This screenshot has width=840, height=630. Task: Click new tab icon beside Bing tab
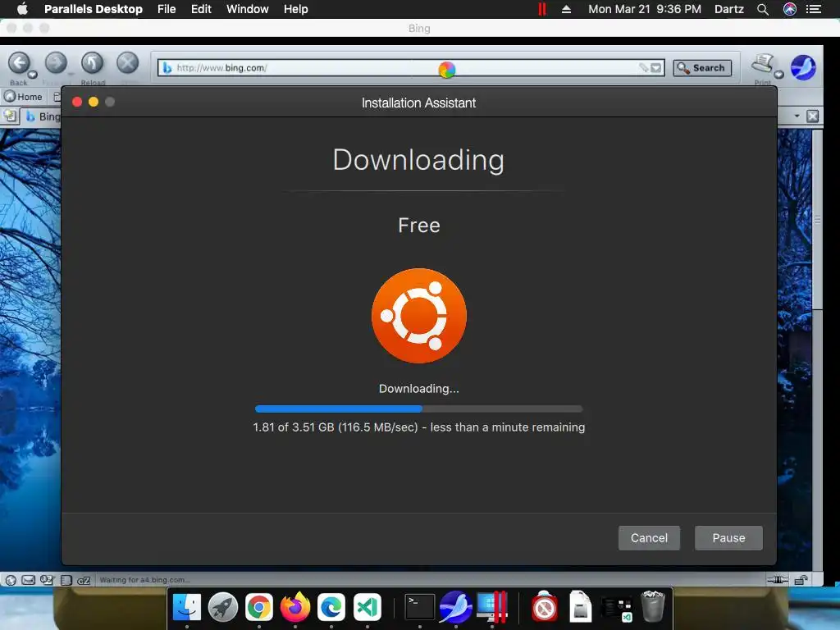click(10, 116)
